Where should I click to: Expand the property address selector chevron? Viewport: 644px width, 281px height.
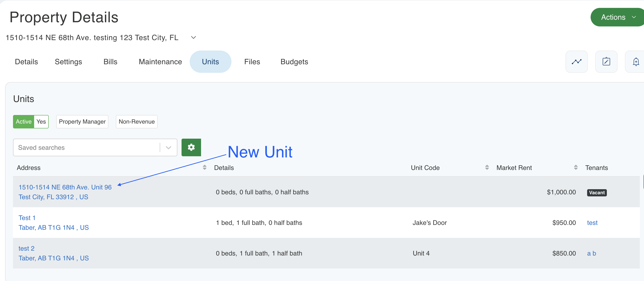click(x=193, y=38)
